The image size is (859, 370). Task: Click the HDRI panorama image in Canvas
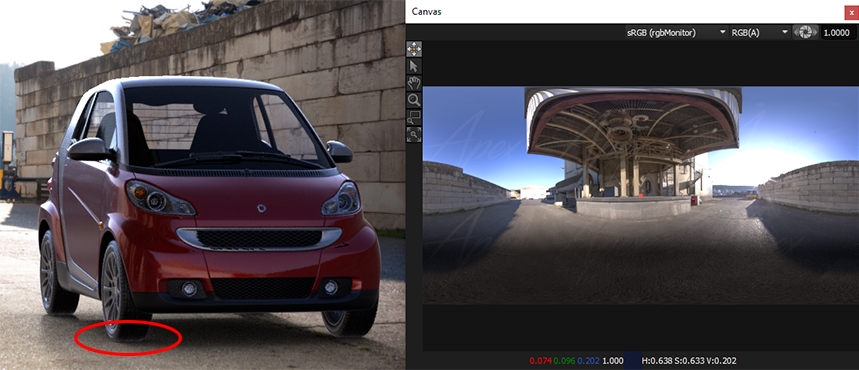[640, 195]
